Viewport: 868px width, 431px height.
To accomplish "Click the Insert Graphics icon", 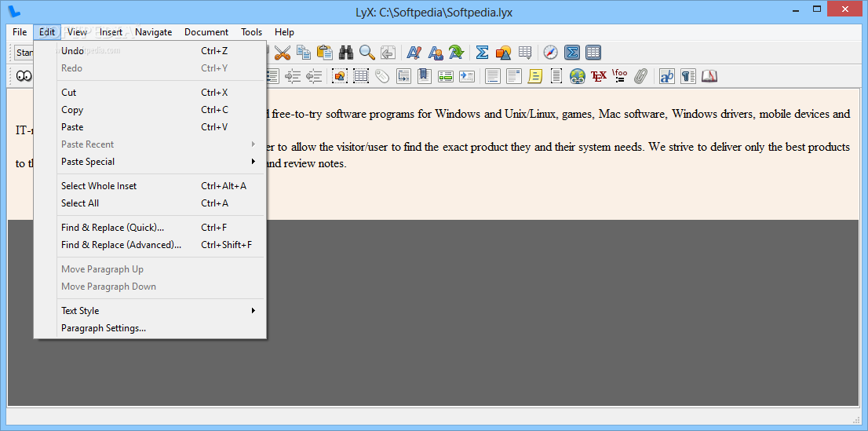I will pos(503,53).
